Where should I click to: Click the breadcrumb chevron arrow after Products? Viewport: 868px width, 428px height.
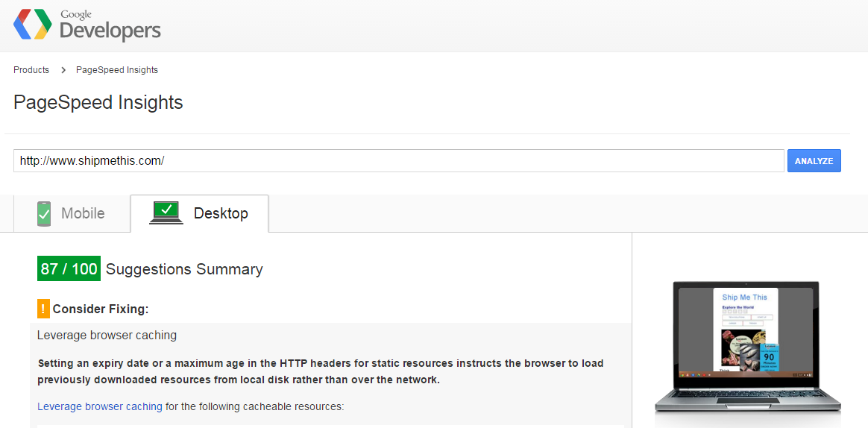(x=63, y=70)
